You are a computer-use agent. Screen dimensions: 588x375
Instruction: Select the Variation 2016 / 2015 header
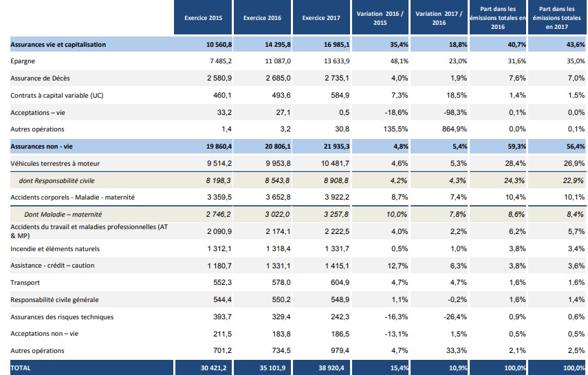380,18
